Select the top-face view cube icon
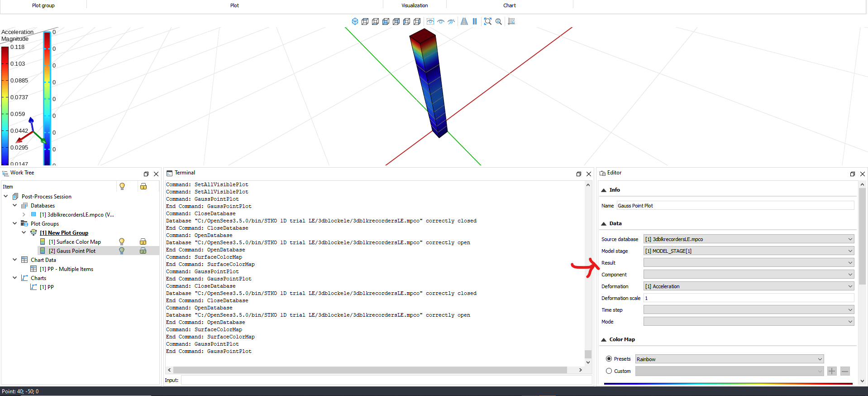Image resolution: width=868 pixels, height=396 pixels. pyautogui.click(x=365, y=21)
